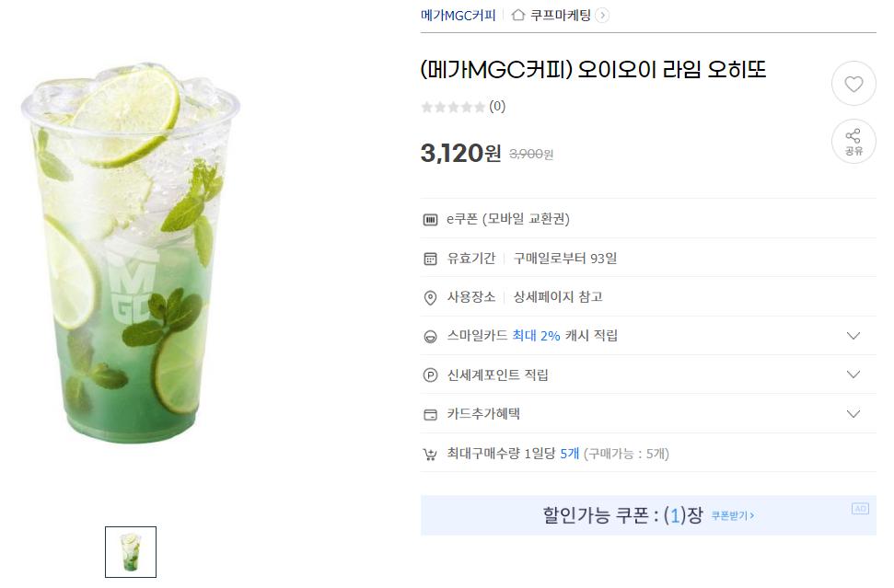This screenshot has height=588, width=894.
Task: Select the drink product thumbnail
Action: click(x=131, y=552)
